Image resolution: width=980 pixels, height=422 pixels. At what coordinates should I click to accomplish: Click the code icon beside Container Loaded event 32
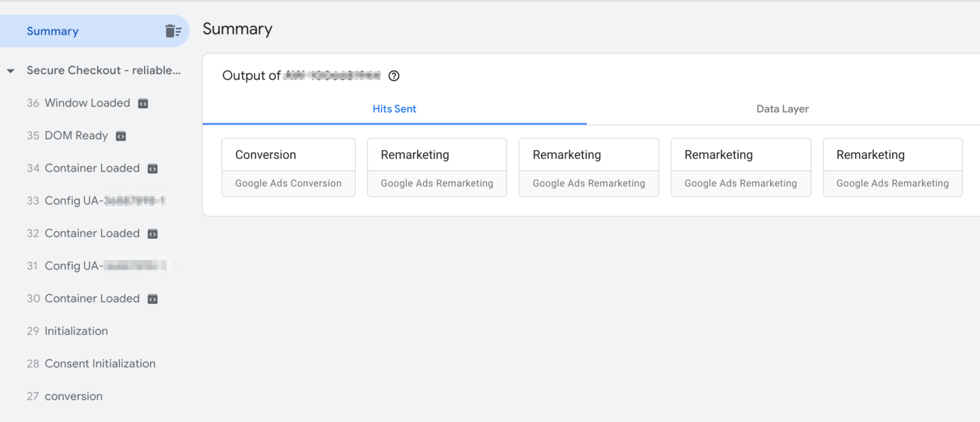tap(152, 233)
